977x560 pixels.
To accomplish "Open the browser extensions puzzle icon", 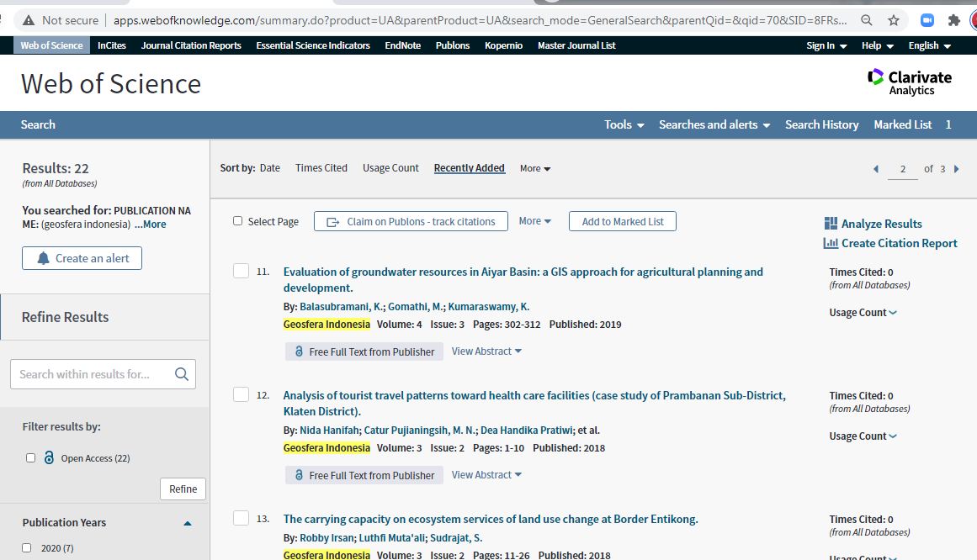I will tap(954, 20).
